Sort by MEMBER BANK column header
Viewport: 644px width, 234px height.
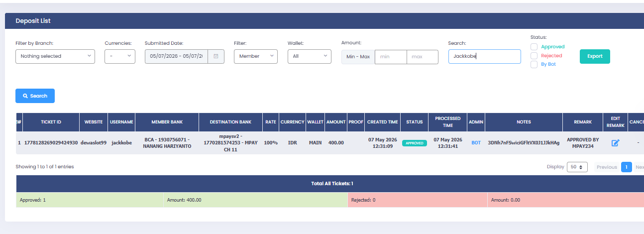click(167, 122)
